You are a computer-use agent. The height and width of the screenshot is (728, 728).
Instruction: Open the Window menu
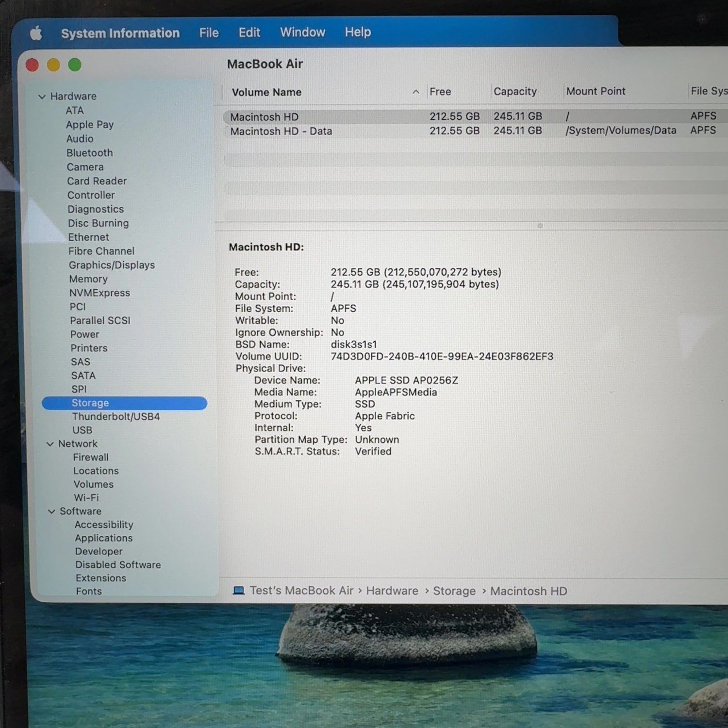tap(302, 32)
